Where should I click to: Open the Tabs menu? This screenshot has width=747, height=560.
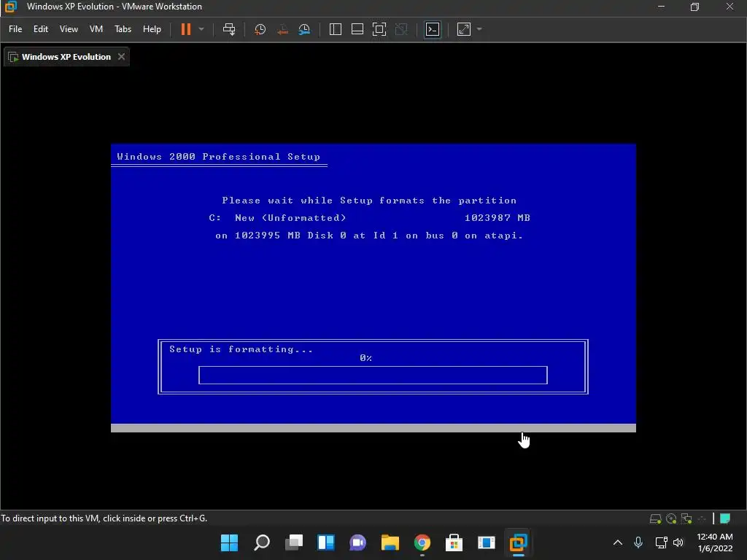pyautogui.click(x=123, y=29)
